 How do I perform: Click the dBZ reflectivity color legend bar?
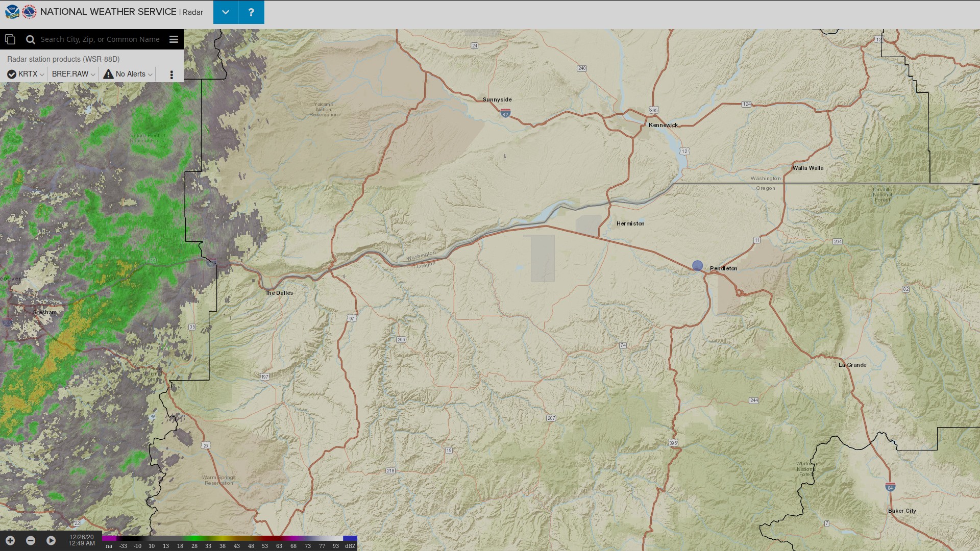229,538
